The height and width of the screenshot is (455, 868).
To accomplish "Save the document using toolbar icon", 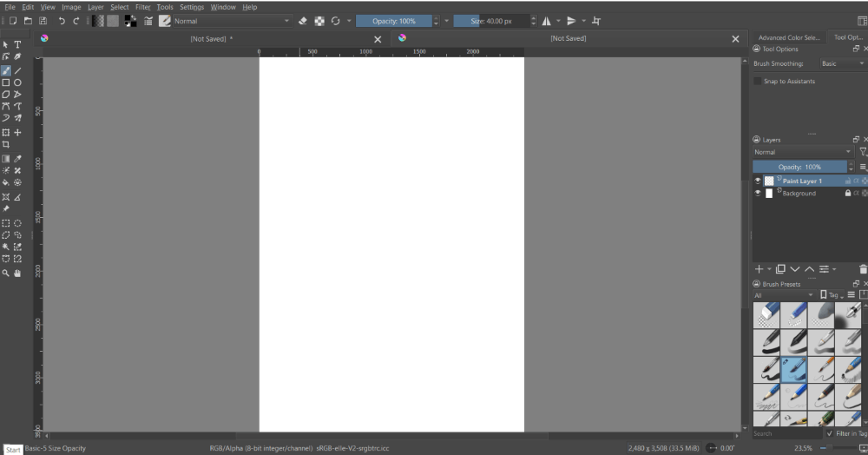I will [43, 21].
